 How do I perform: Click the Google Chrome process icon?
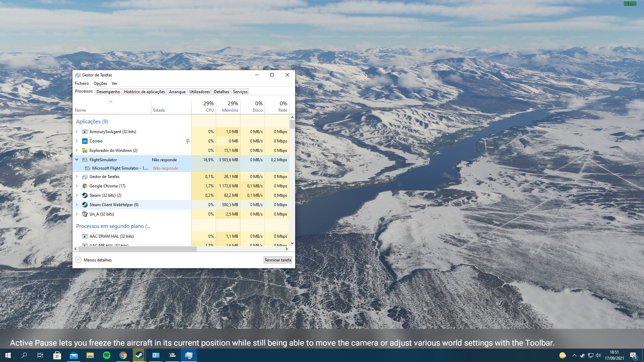[x=85, y=186]
